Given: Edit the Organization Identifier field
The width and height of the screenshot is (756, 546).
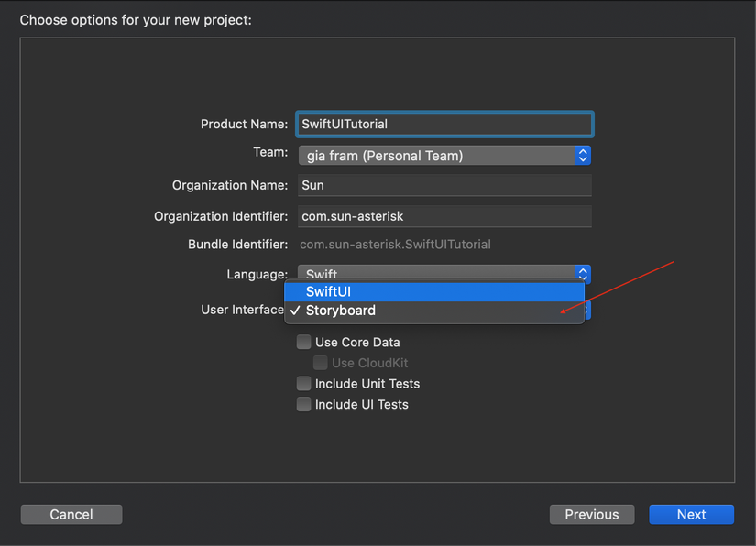Looking at the screenshot, I should [x=445, y=216].
